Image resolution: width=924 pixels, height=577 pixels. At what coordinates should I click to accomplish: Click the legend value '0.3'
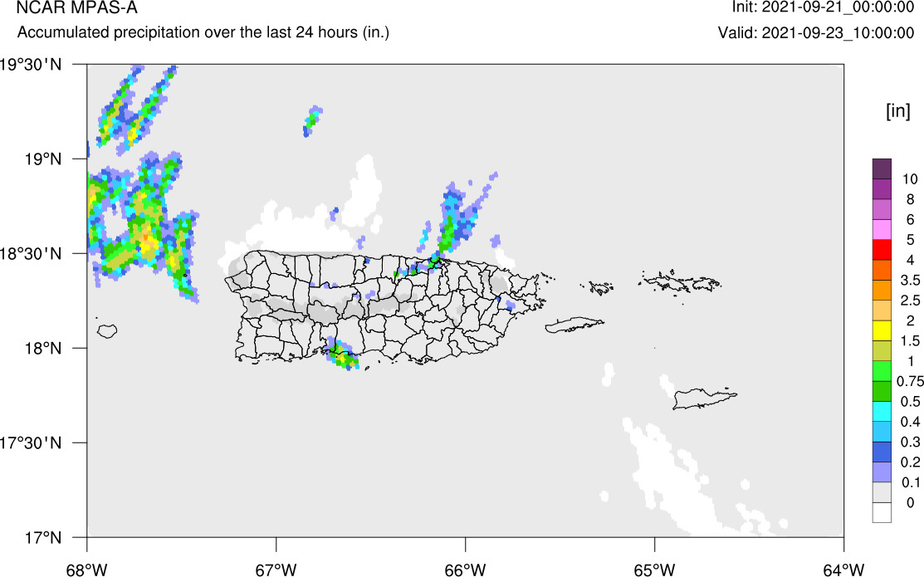911,442
